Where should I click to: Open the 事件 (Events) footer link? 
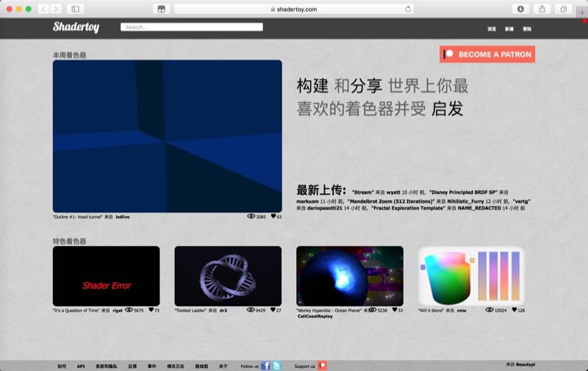click(x=151, y=366)
